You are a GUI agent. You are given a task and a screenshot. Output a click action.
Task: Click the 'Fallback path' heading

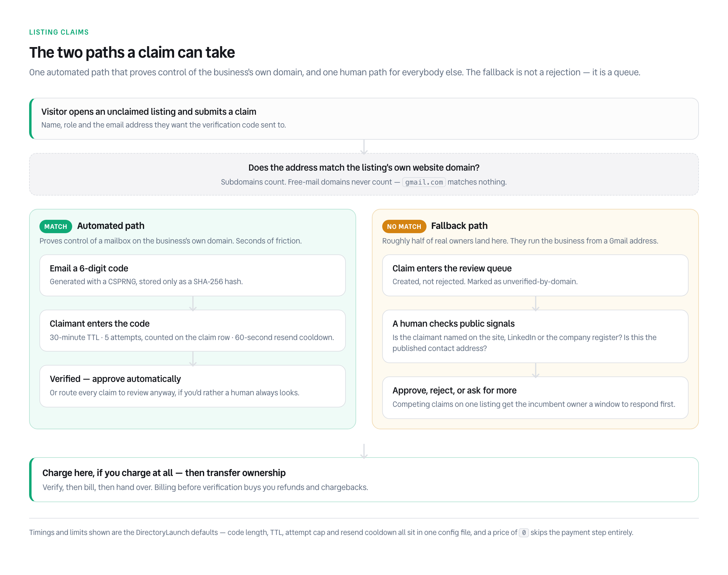[x=459, y=226]
